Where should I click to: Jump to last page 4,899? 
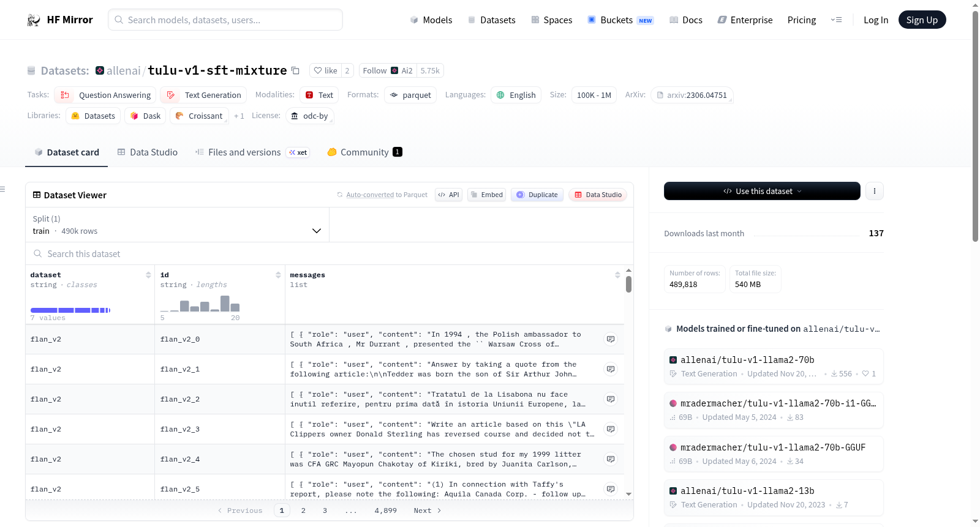pyautogui.click(x=386, y=510)
